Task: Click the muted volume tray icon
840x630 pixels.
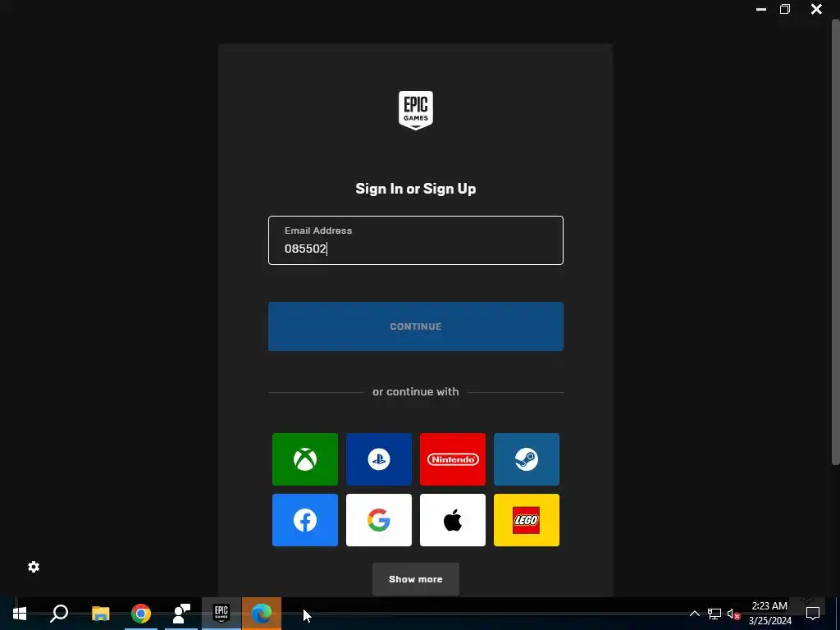Action: tap(733, 614)
